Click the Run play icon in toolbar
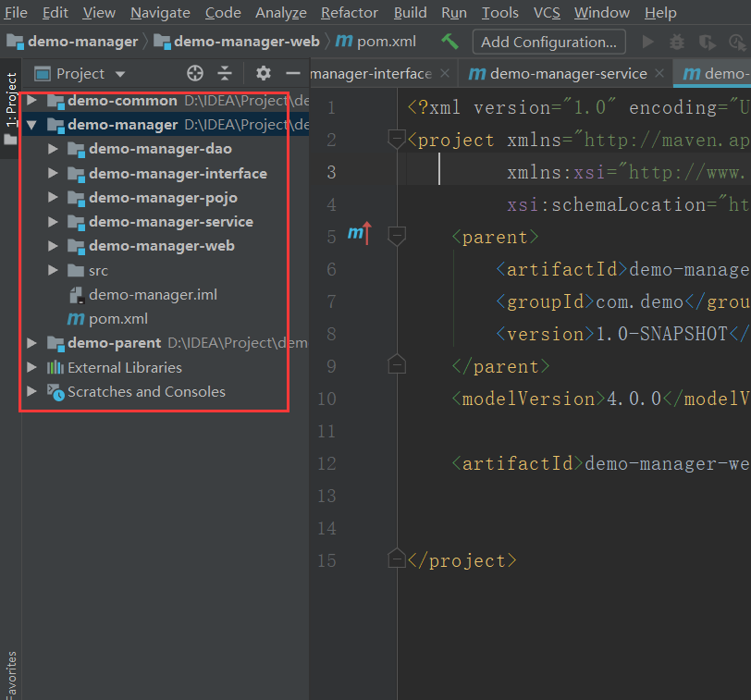751x700 pixels. click(x=647, y=43)
